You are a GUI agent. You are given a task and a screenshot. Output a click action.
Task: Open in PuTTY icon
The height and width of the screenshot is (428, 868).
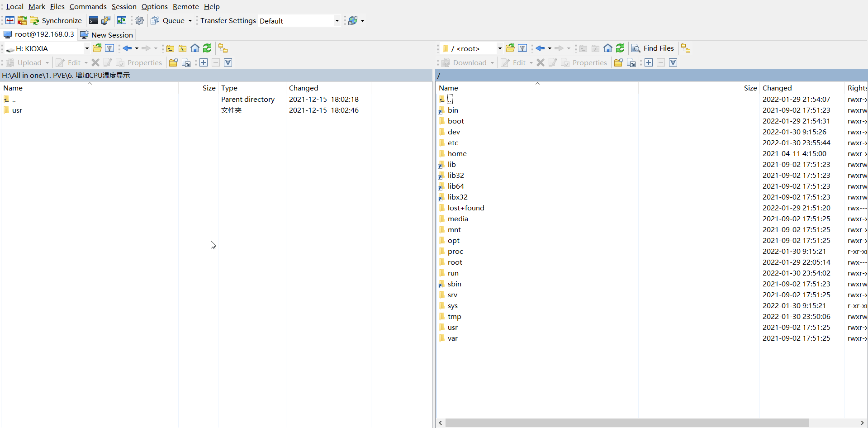point(106,20)
